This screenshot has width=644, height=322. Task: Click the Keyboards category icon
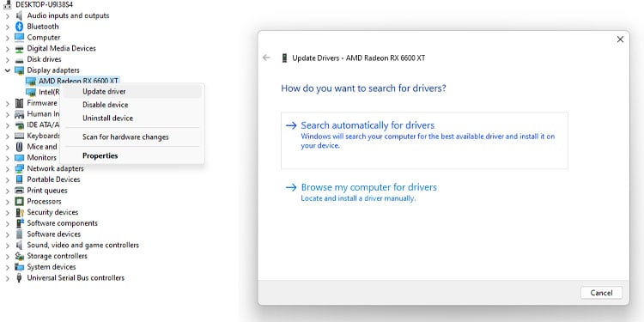click(19, 136)
